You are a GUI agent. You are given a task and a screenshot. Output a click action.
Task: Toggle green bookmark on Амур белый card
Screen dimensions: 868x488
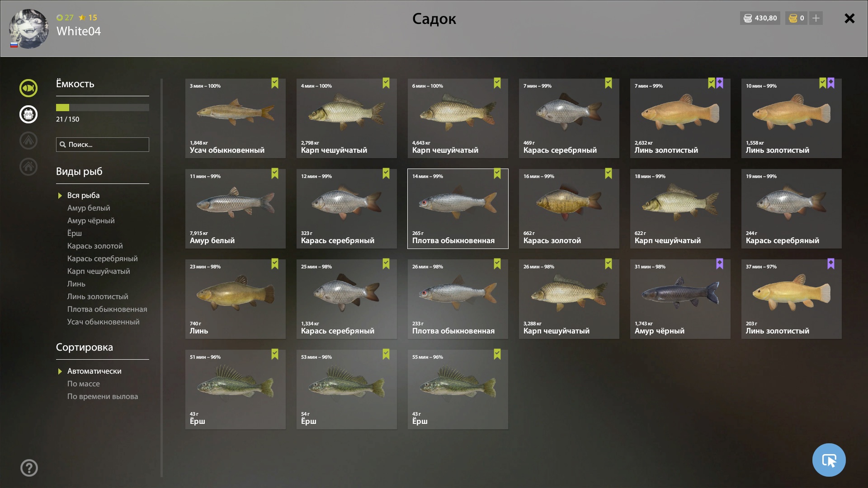tap(275, 174)
